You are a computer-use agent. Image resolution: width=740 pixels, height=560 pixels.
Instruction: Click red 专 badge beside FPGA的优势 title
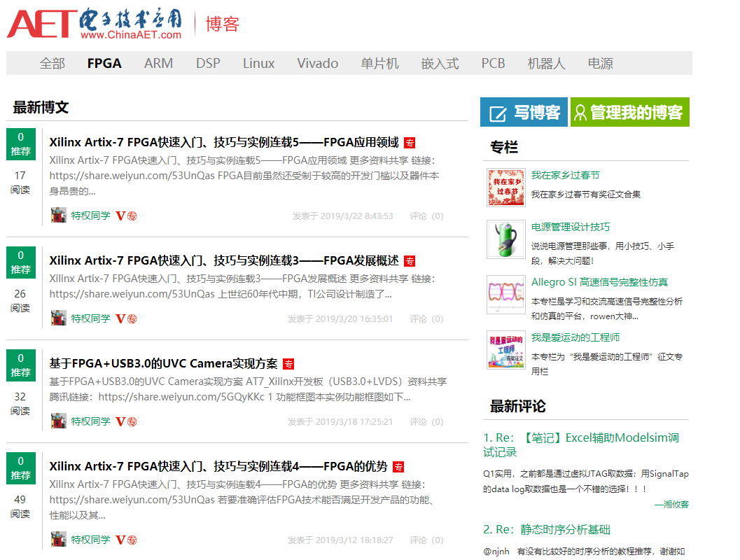[398, 467]
